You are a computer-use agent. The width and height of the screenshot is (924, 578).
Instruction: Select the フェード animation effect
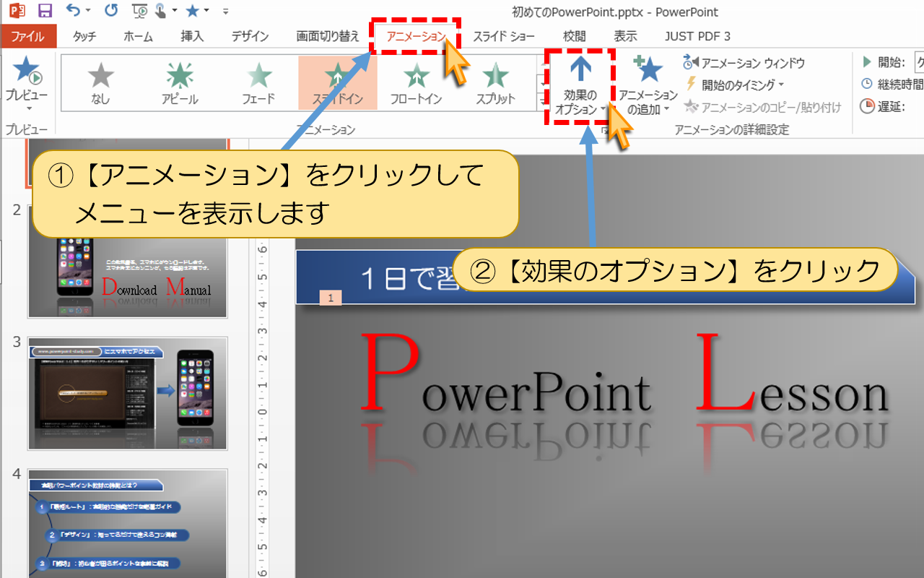[258, 83]
